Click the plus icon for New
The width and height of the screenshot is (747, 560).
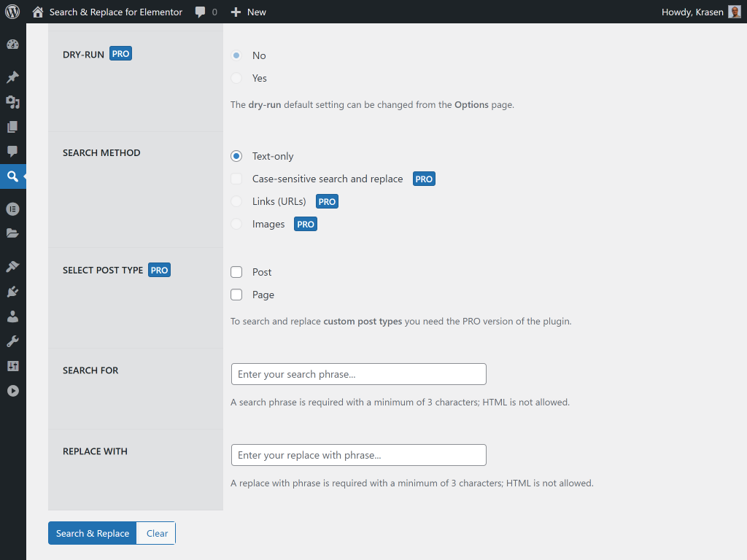[236, 12]
